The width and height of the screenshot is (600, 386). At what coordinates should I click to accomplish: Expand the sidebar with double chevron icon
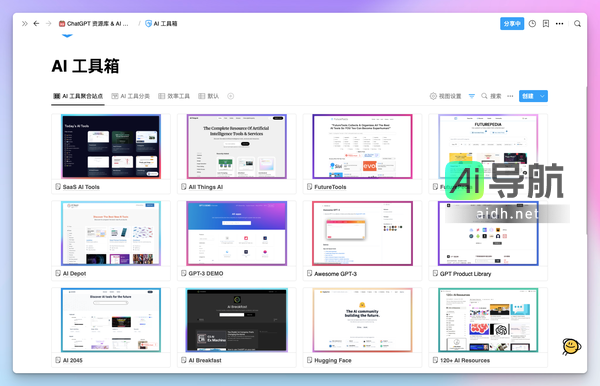tap(25, 24)
